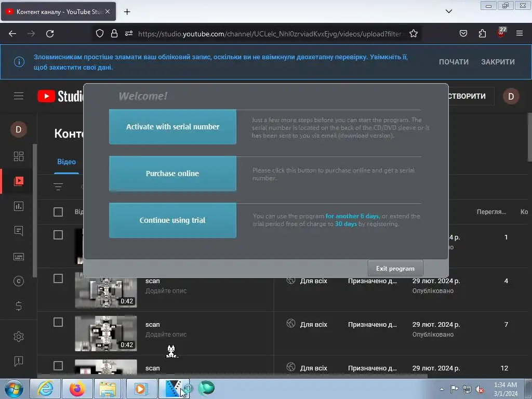The image size is (532, 399).
Task: Click the vertical page scrollbar
Action: 529,137
